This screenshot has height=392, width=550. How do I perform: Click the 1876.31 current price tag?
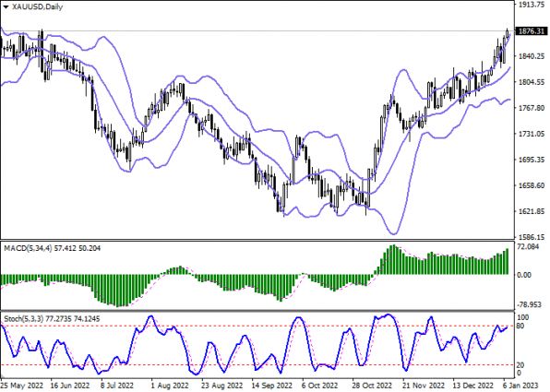(532, 31)
